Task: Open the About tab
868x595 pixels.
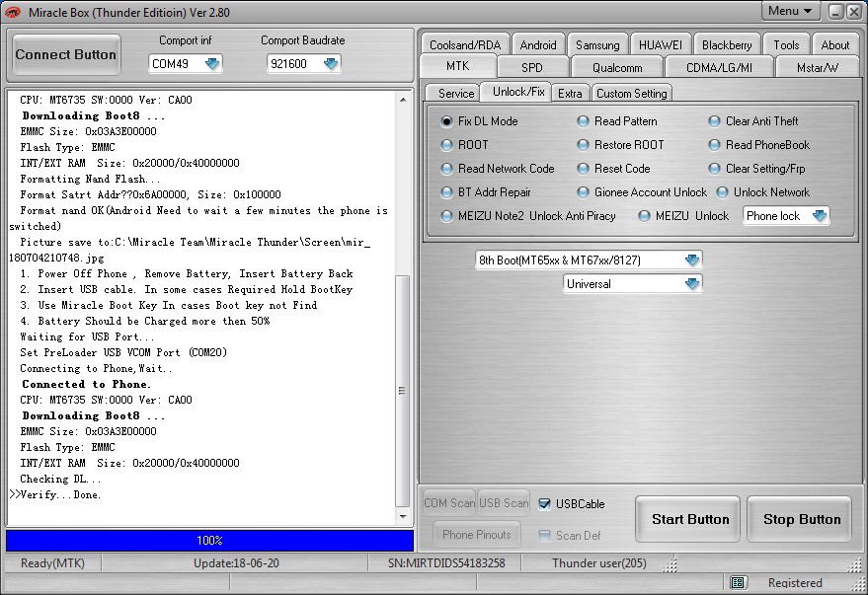Action: tap(834, 44)
